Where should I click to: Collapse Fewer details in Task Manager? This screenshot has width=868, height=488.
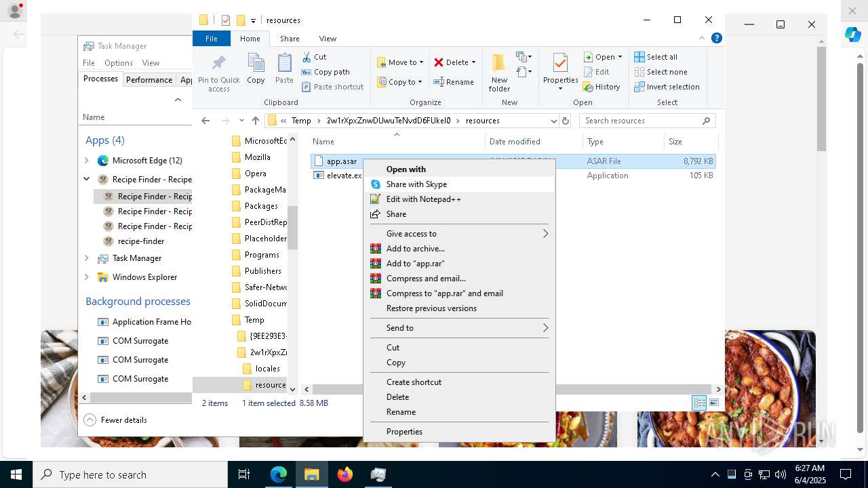click(115, 420)
